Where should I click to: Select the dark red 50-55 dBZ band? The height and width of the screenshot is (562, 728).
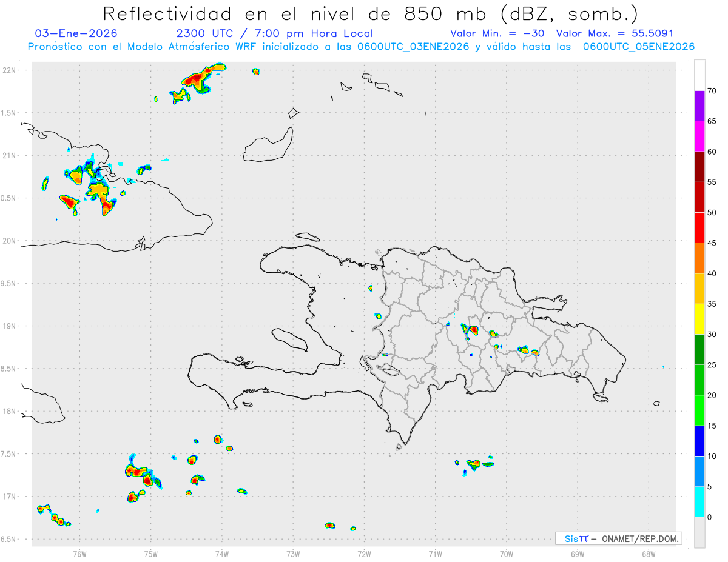[x=699, y=197]
